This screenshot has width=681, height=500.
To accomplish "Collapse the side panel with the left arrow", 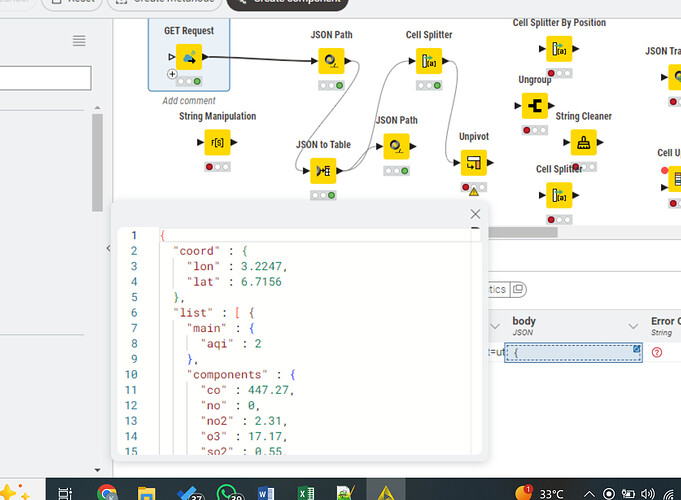I will point(108,248).
